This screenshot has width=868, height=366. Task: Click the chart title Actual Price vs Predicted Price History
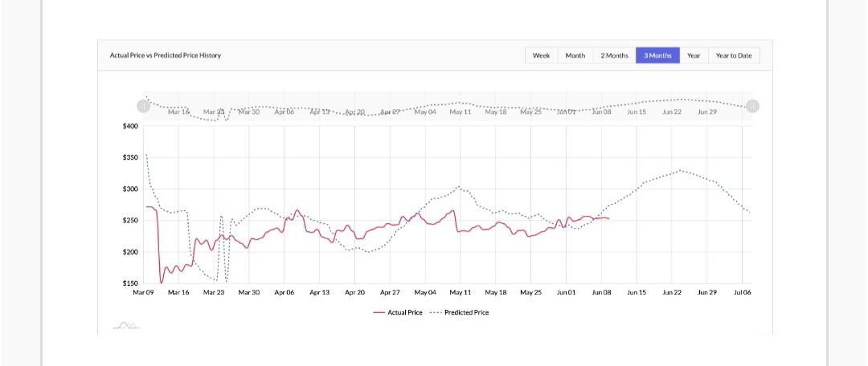coord(166,55)
